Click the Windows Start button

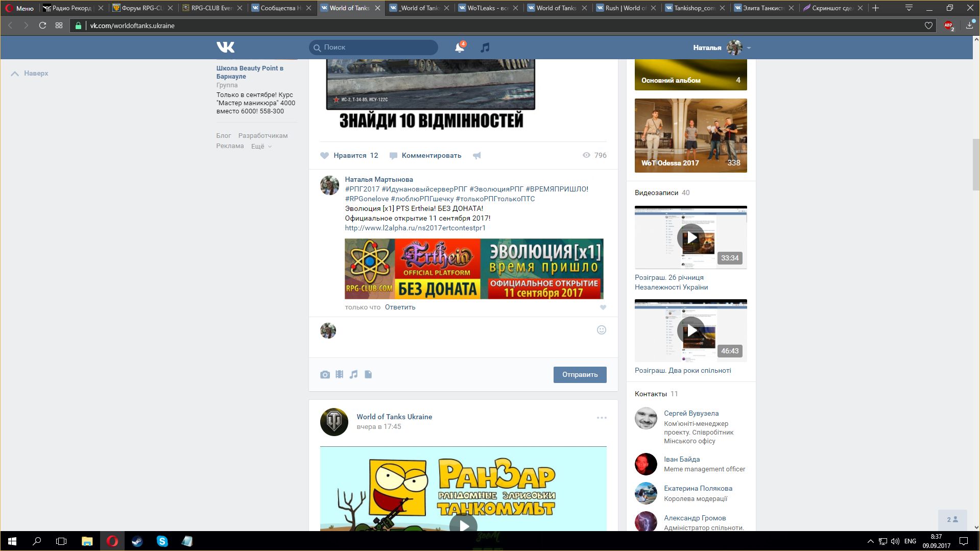[x=12, y=541]
